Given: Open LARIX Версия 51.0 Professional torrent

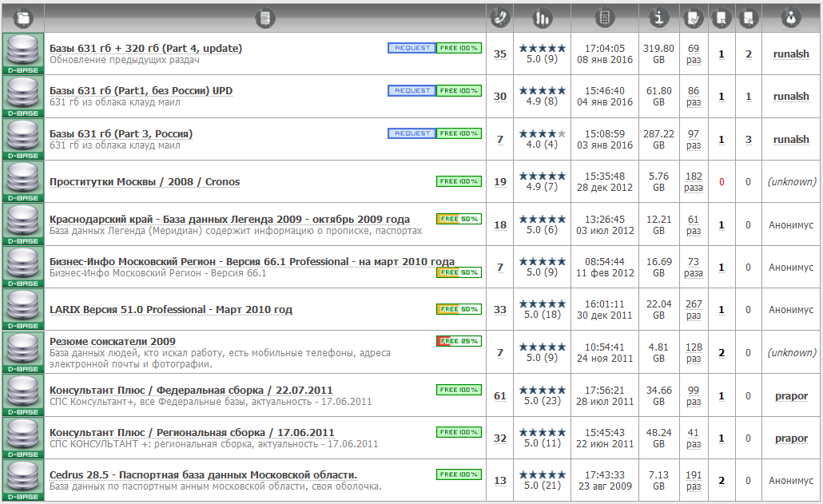Looking at the screenshot, I should [x=170, y=309].
